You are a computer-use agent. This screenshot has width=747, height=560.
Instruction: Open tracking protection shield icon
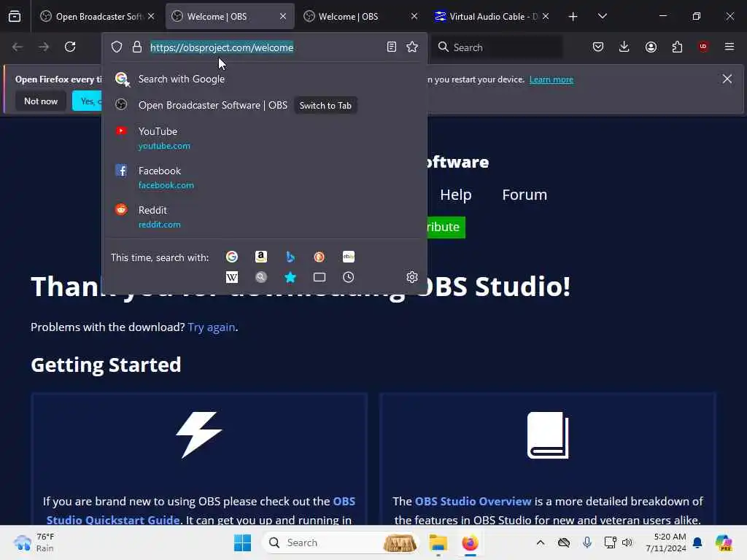click(x=117, y=47)
